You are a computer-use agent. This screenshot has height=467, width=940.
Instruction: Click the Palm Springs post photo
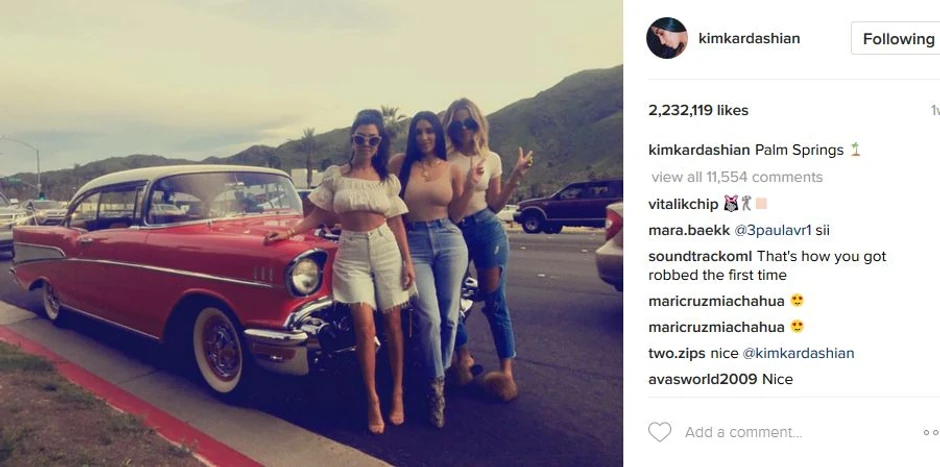311,233
